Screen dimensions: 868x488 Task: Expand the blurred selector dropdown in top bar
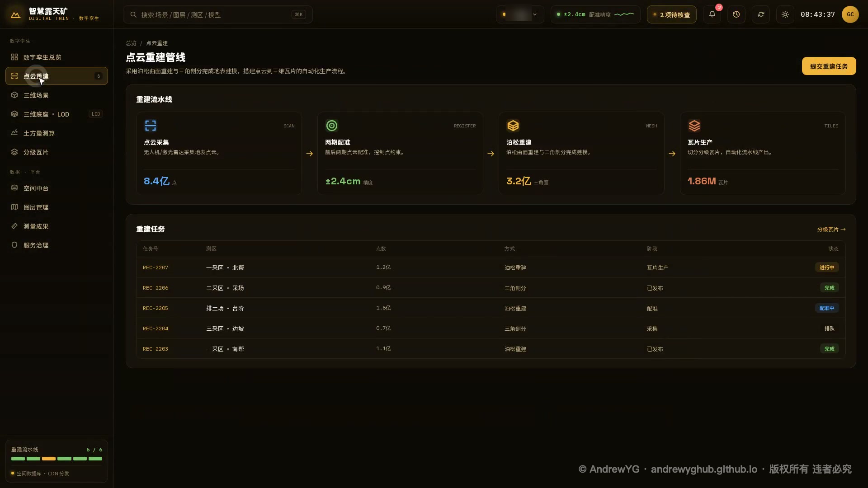pyautogui.click(x=519, y=14)
